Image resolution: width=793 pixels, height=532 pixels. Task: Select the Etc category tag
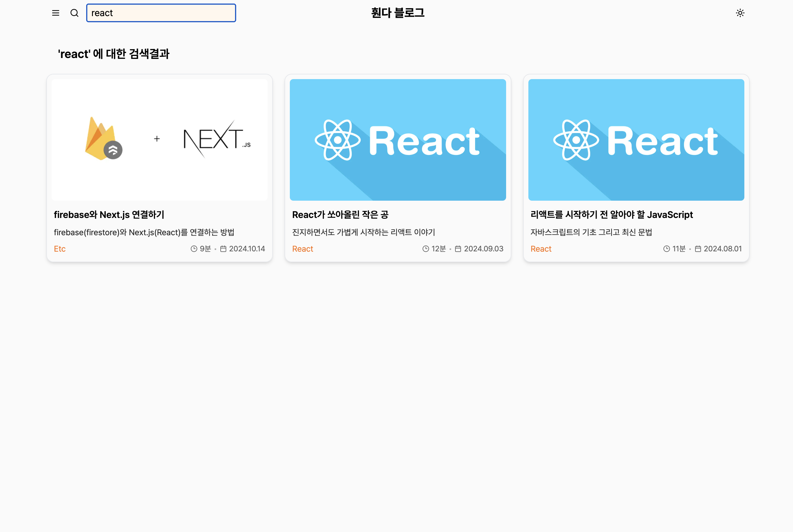pyautogui.click(x=60, y=249)
